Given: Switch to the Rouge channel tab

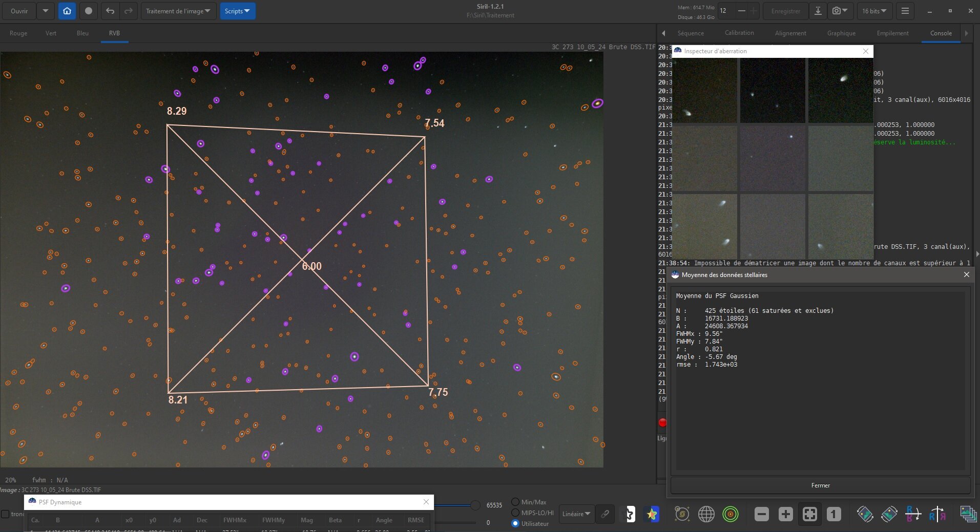Looking at the screenshot, I should click(18, 33).
